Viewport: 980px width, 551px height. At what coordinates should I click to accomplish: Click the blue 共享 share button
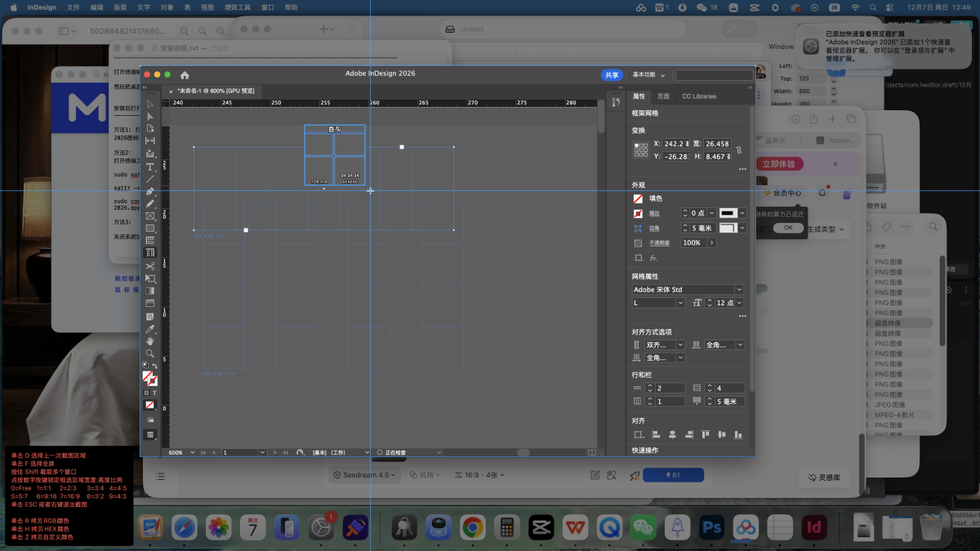[x=612, y=75]
